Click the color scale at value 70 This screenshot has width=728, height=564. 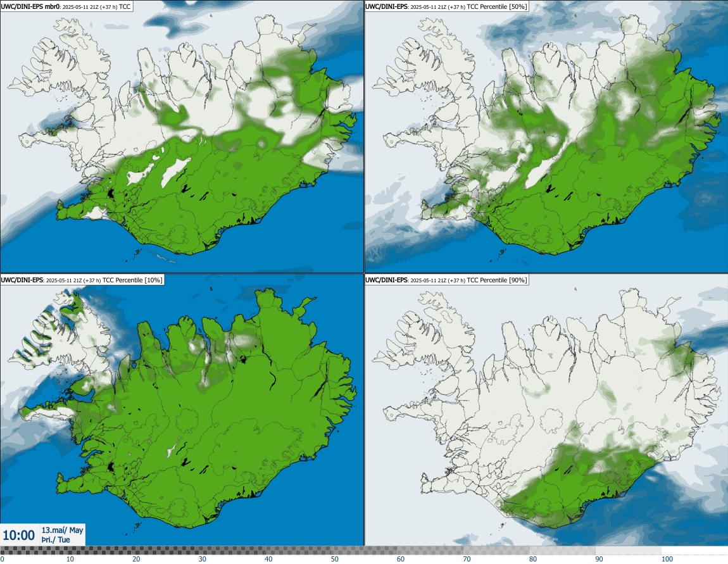[467, 559]
